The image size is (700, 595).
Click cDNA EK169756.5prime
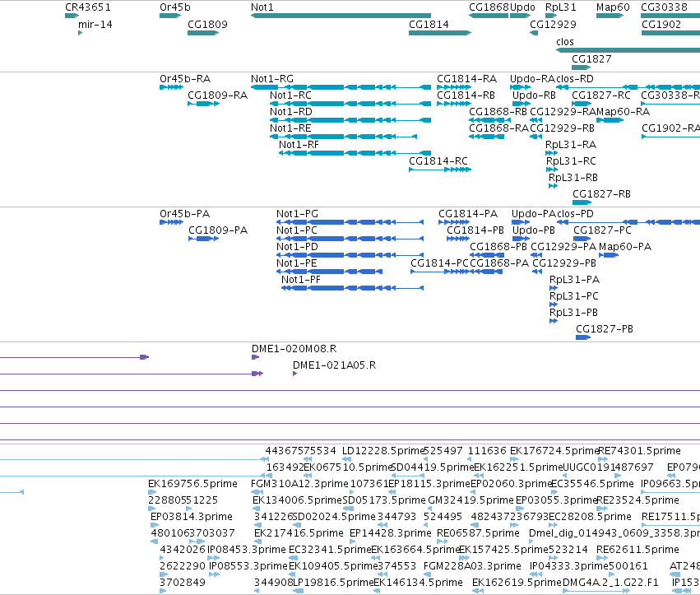click(152, 492)
